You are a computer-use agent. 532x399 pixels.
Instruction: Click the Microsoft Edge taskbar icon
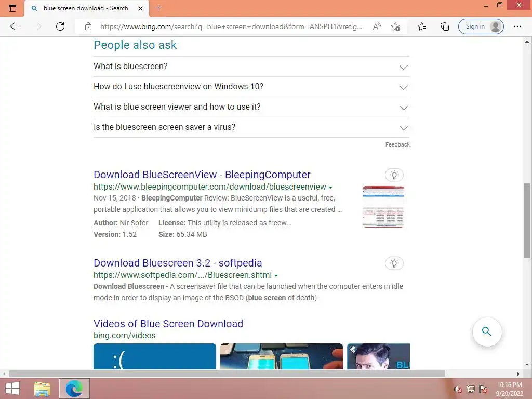(x=74, y=389)
